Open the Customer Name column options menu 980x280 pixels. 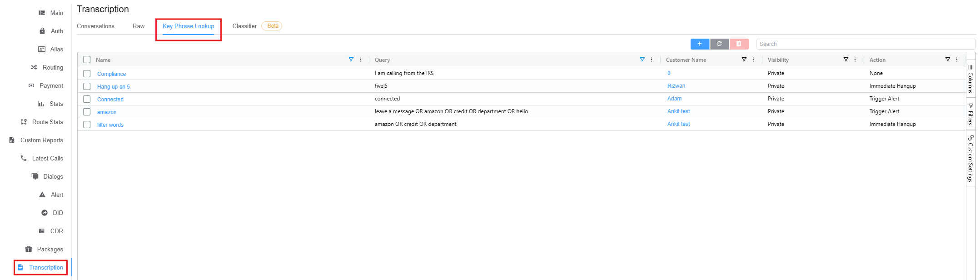[753, 60]
